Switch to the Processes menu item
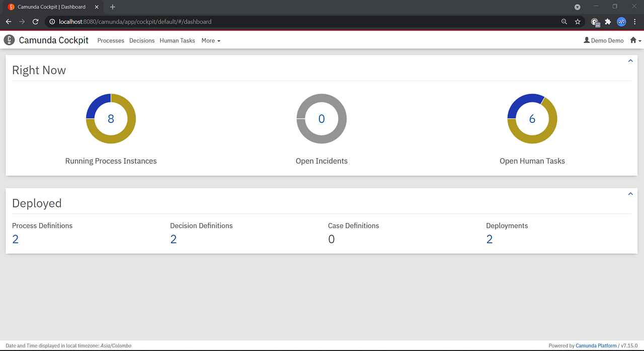Screen dimensions: 644x351 click(111, 40)
